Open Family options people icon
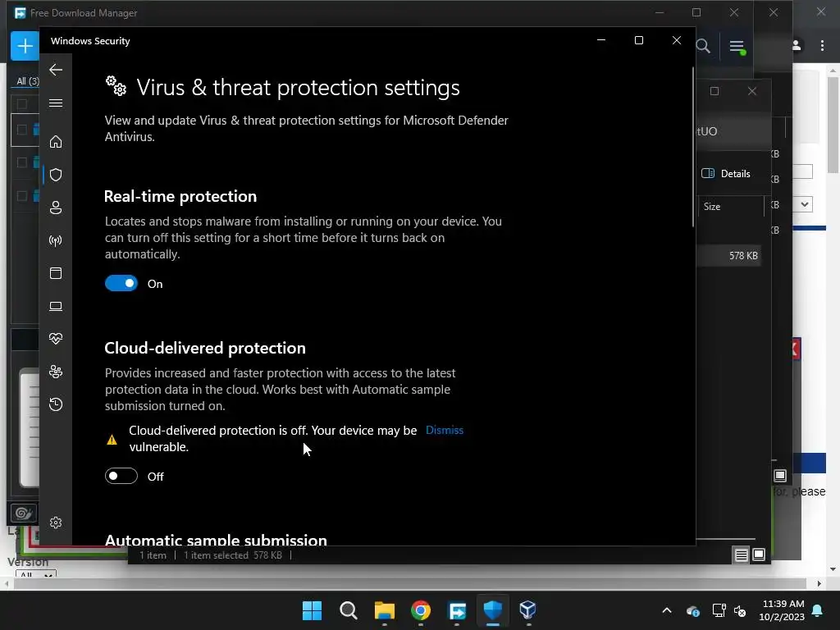 click(56, 372)
